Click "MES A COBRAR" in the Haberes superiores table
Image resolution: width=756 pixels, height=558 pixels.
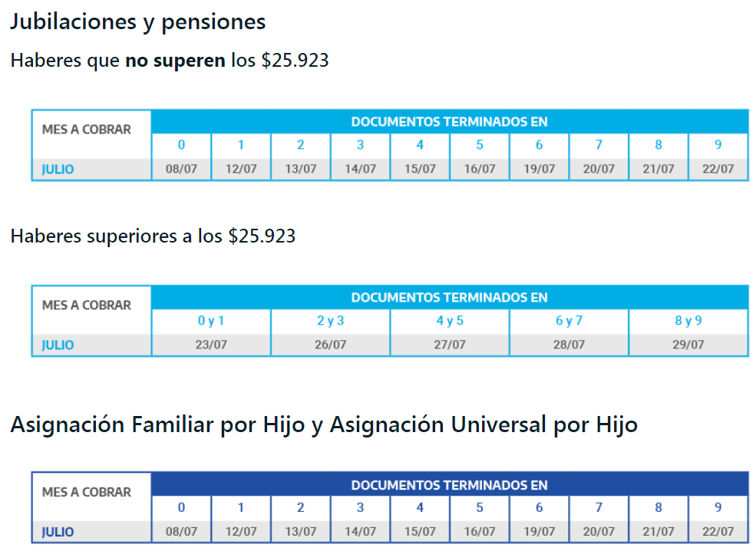(x=87, y=305)
